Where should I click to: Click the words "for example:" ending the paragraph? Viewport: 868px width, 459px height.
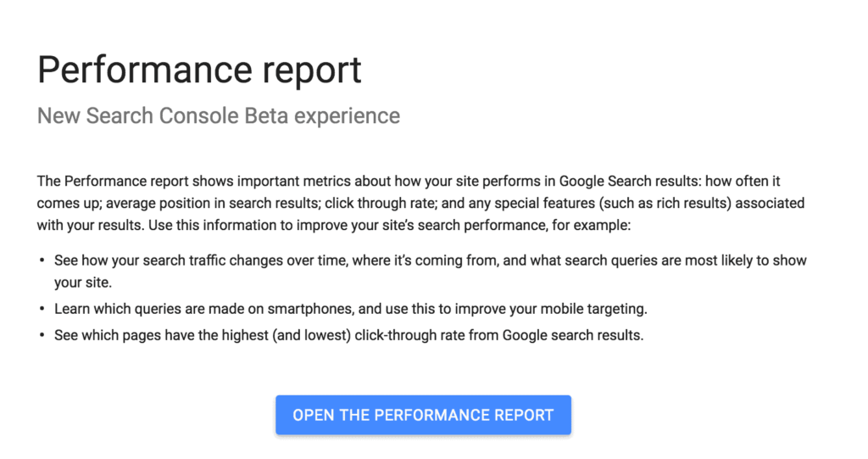591,226
